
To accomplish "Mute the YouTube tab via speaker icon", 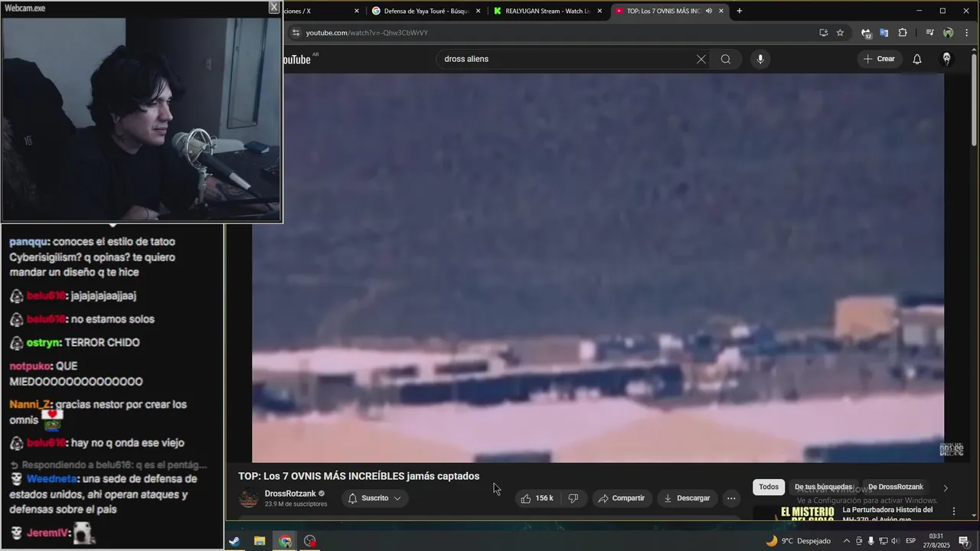I will [x=709, y=11].
